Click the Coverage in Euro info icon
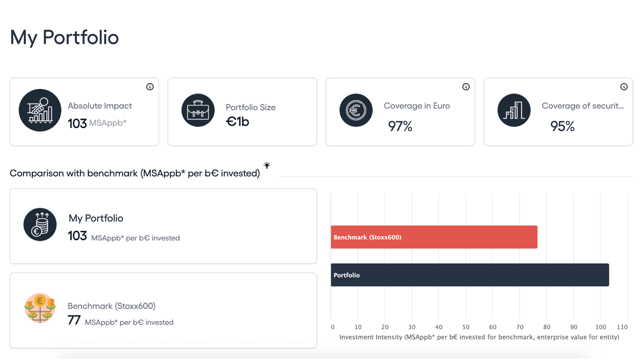 tap(466, 87)
